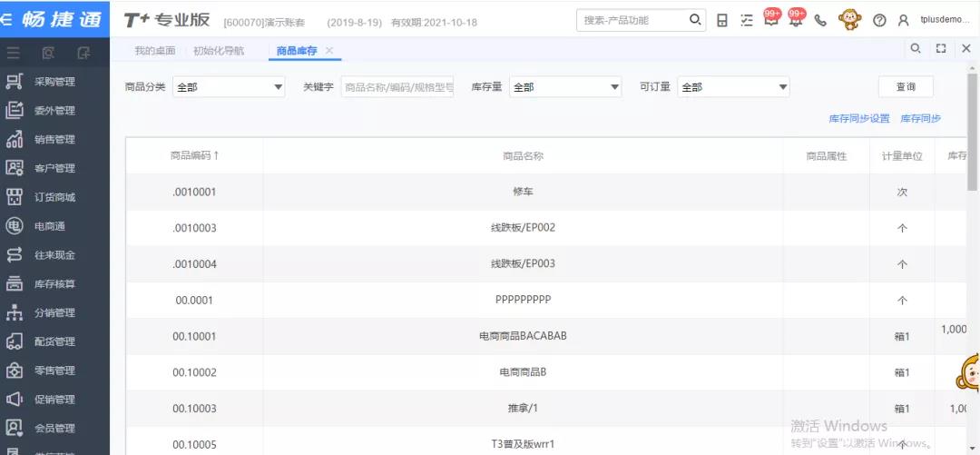Switch to 我的桌面 tab
The height and width of the screenshot is (455, 980).
[x=155, y=51]
